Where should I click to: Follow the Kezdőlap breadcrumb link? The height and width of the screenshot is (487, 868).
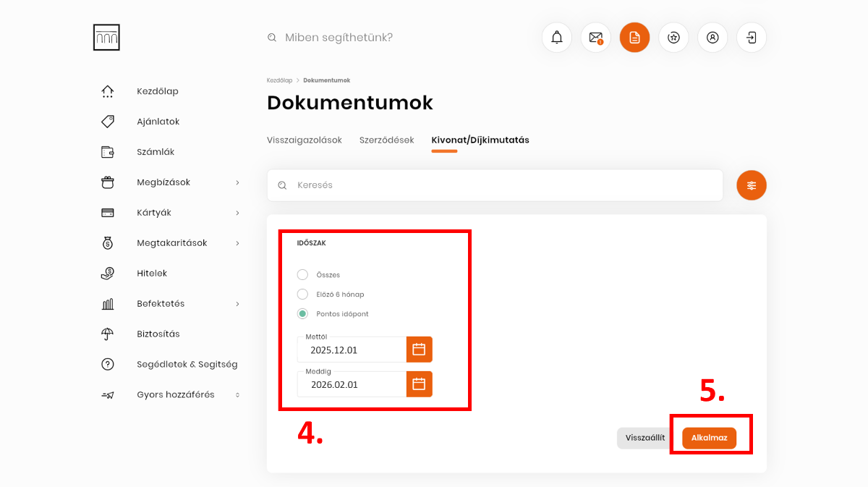(280, 80)
